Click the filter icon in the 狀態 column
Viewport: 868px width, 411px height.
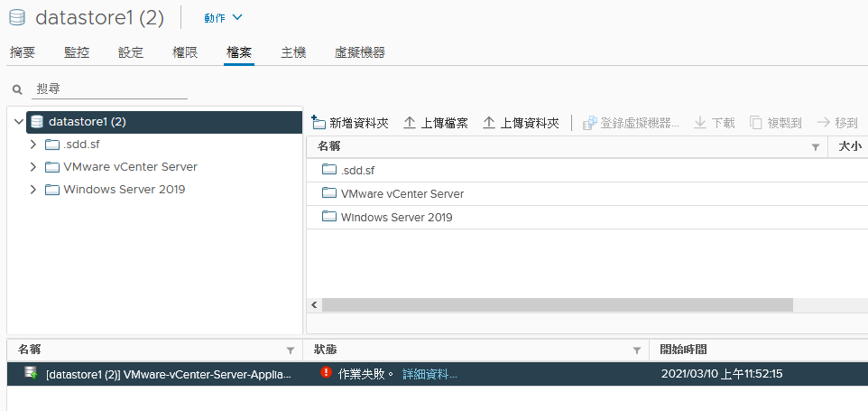637,350
